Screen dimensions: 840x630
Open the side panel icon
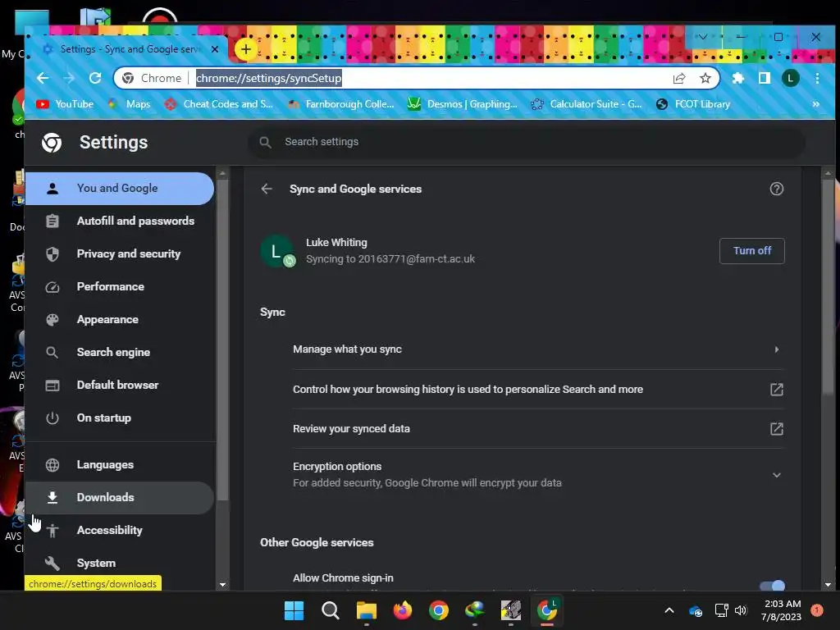point(764,78)
